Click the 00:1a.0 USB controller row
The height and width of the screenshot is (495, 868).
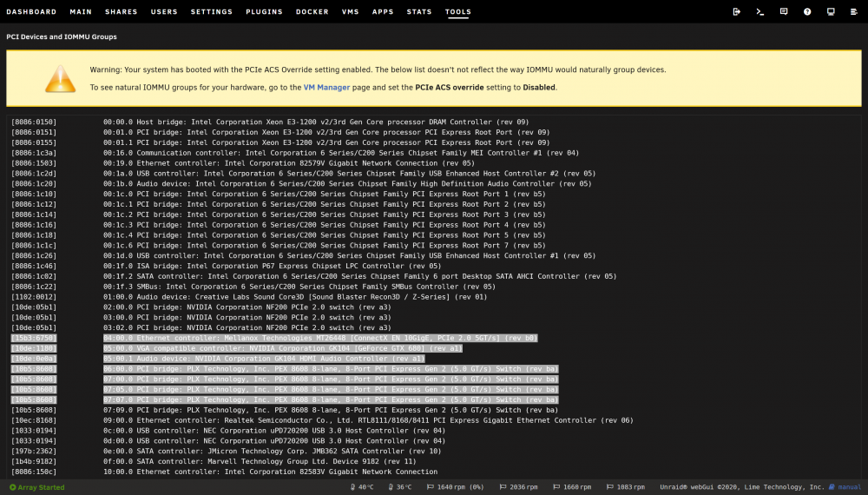(303, 174)
